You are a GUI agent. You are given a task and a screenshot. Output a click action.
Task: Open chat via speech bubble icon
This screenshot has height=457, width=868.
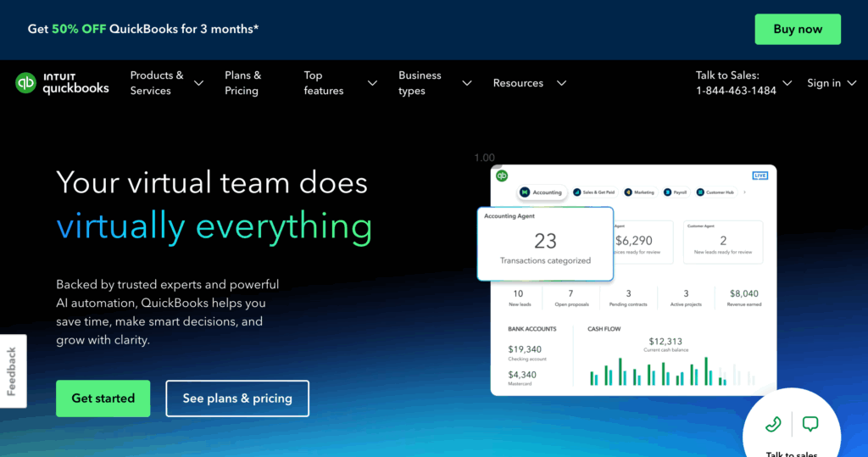pos(810,424)
